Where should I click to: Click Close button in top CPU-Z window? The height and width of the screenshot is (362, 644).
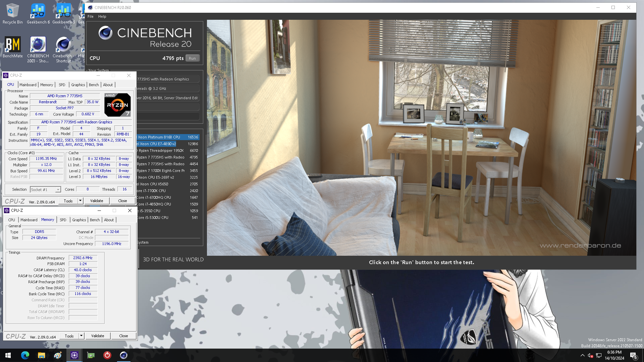click(x=122, y=201)
